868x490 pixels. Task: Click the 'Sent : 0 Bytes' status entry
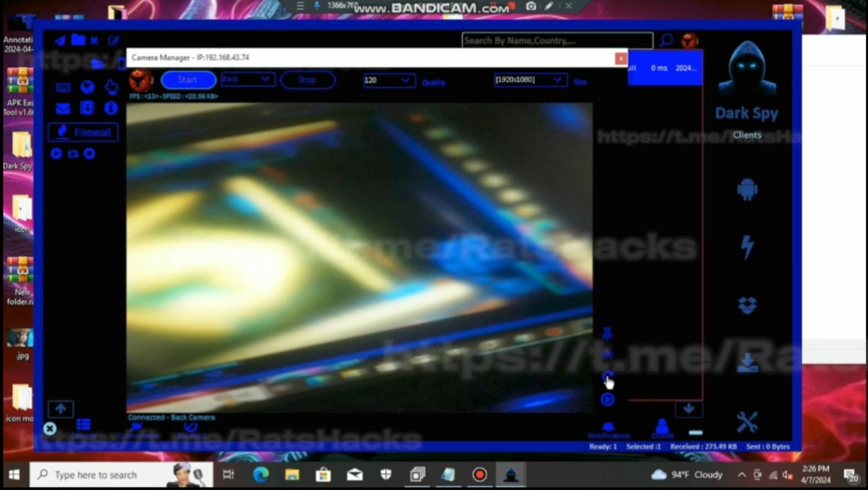point(768,447)
